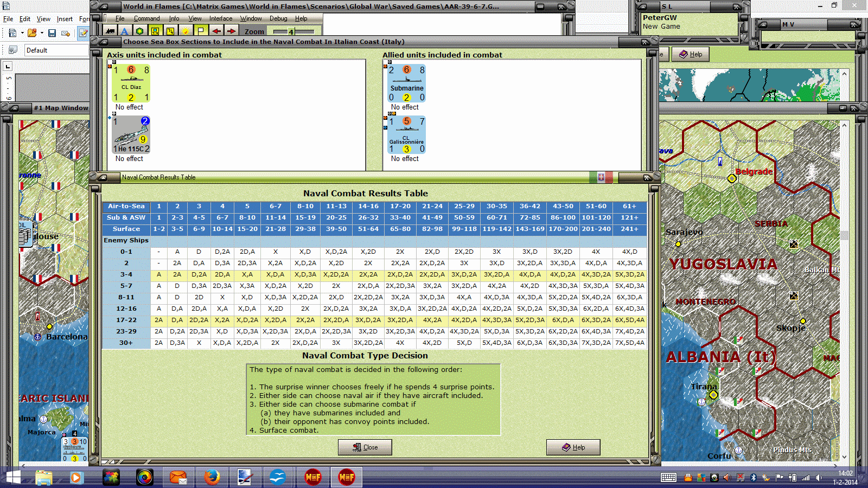This screenshot has width=868, height=488.
Task: Adjust the Zoom slider in toolbar
Action: coord(293,31)
